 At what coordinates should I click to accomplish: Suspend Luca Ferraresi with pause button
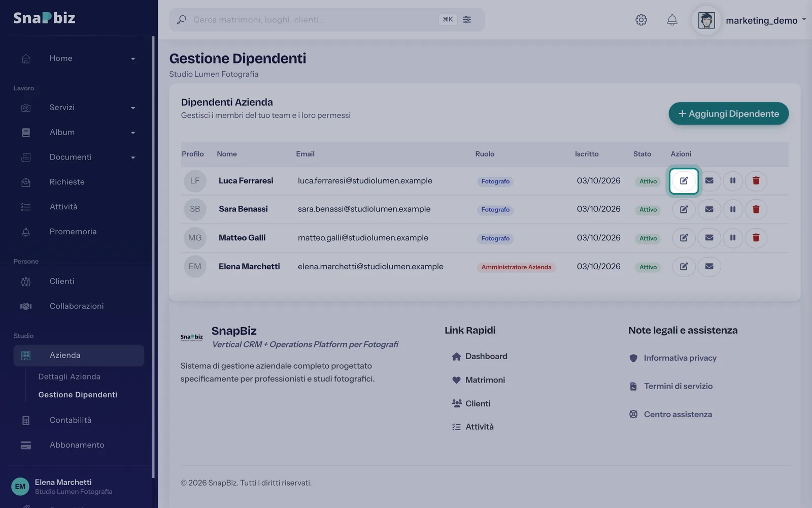coord(732,181)
